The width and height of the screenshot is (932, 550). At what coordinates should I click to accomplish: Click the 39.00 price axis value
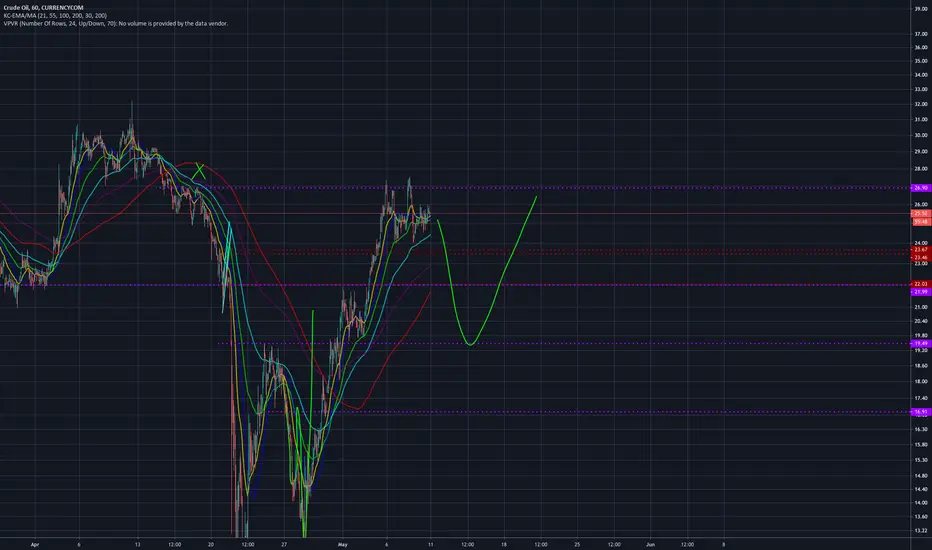click(921, 9)
